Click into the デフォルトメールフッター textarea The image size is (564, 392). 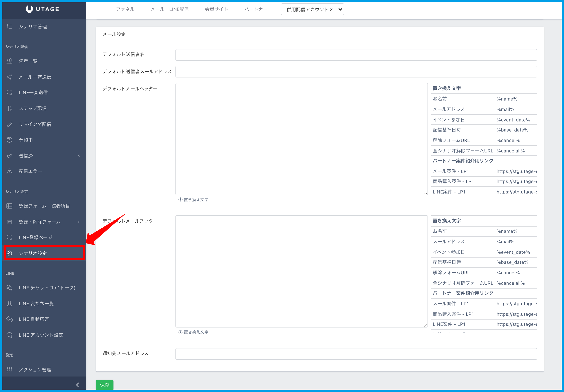point(301,271)
